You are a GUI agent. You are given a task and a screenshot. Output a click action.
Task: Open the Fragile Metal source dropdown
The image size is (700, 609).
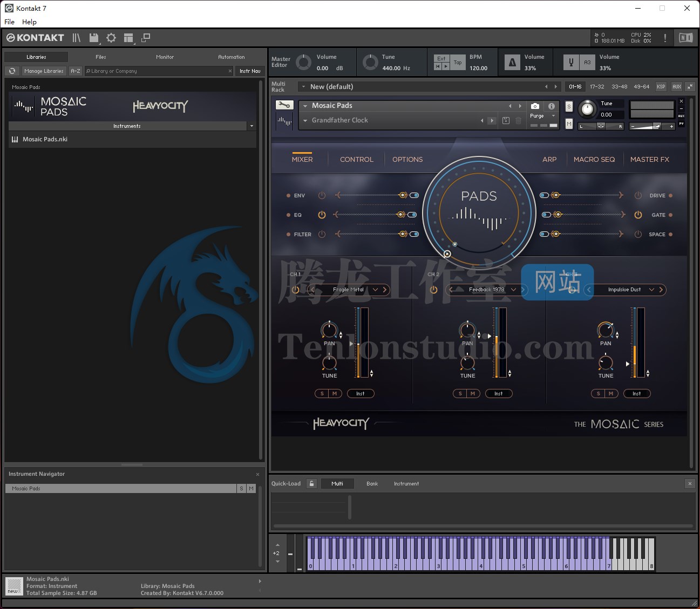pos(375,290)
